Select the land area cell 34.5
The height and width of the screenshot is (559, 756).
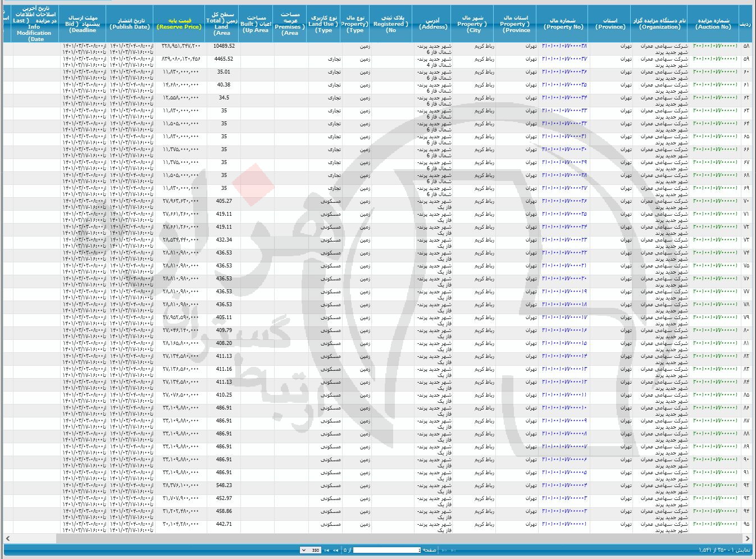[x=224, y=98]
